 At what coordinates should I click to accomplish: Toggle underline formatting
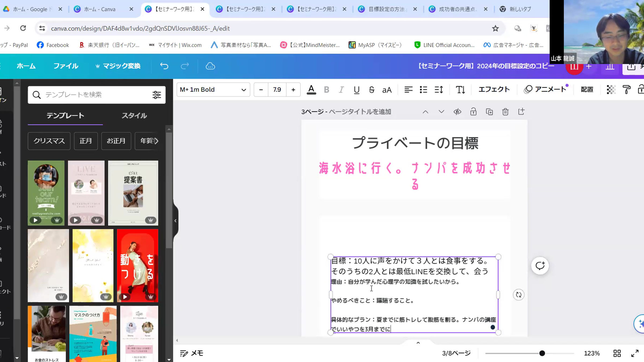click(x=356, y=90)
